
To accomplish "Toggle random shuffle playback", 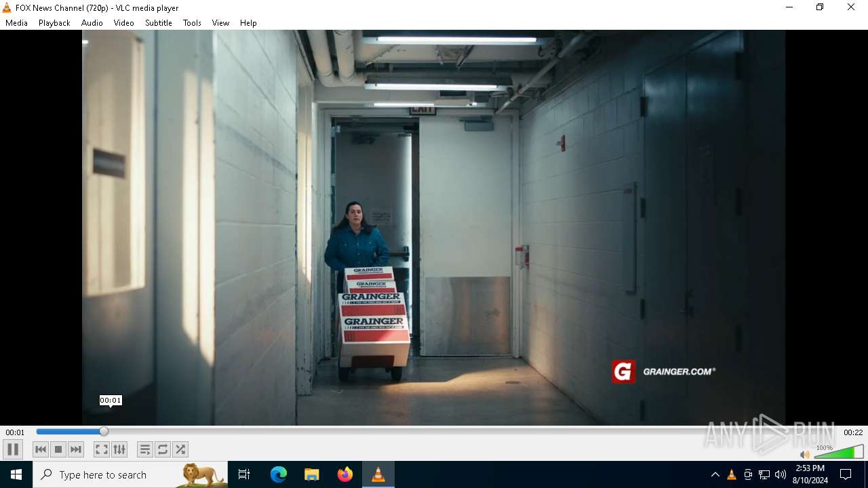I will tap(180, 449).
